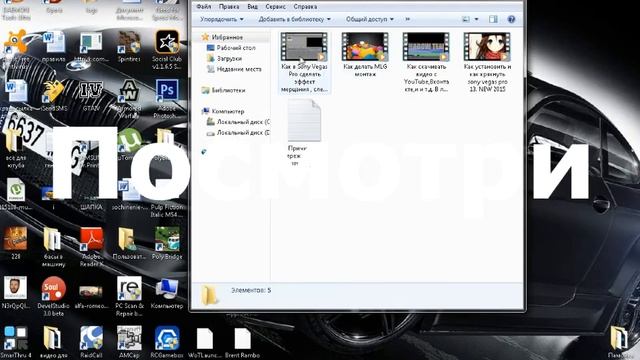
Task: Click the change view icon
Action: coord(466,19)
